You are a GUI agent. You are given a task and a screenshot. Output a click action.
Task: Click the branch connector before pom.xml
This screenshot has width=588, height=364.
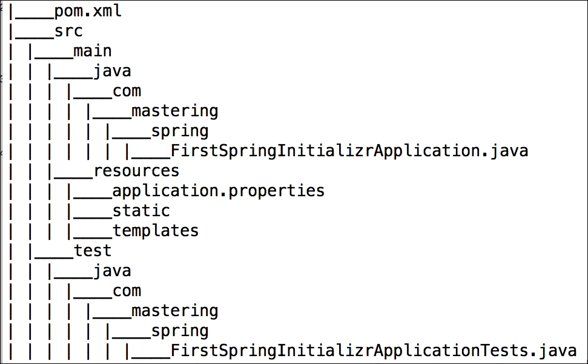30,13
